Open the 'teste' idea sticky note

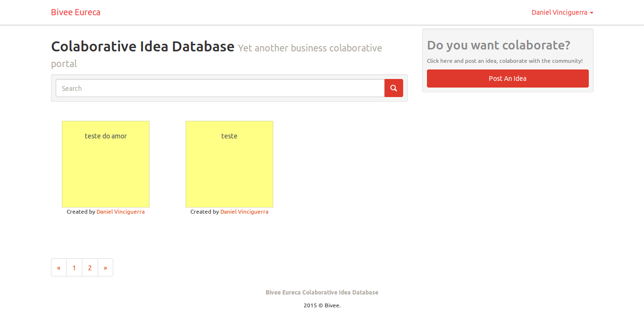coord(229,164)
